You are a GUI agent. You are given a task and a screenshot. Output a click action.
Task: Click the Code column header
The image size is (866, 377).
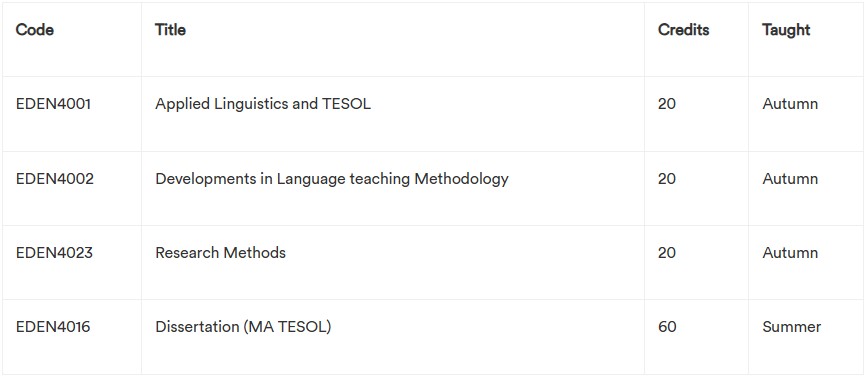[x=35, y=30]
